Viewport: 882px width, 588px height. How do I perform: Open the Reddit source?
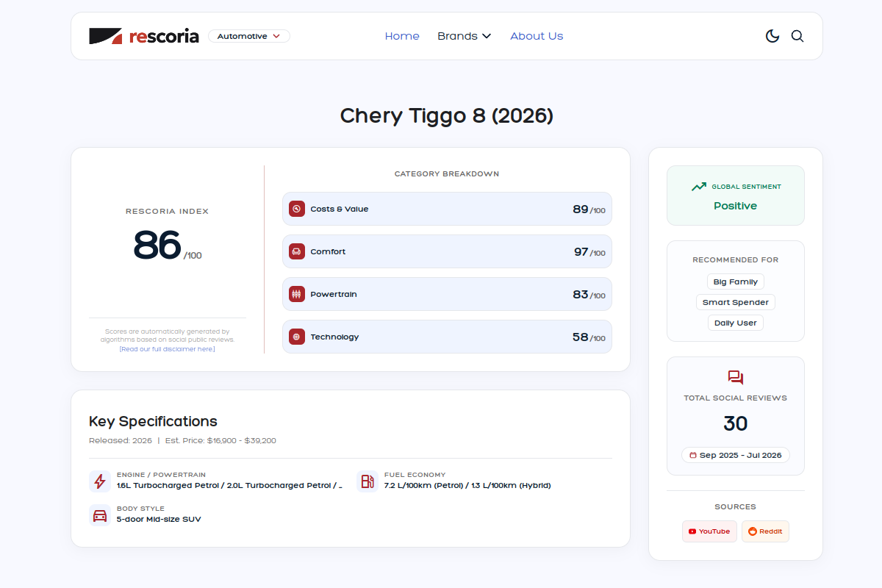coord(765,531)
